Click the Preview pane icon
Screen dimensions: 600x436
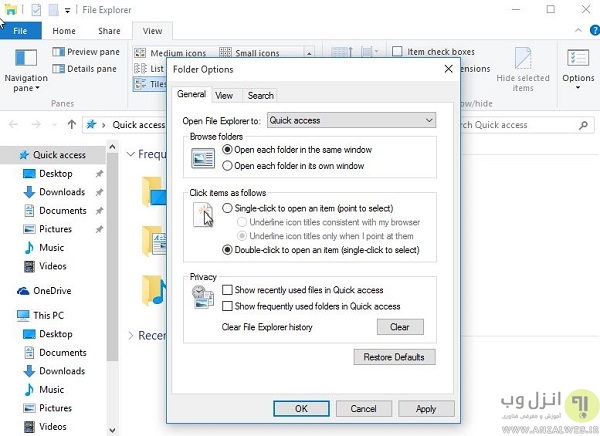(x=57, y=52)
